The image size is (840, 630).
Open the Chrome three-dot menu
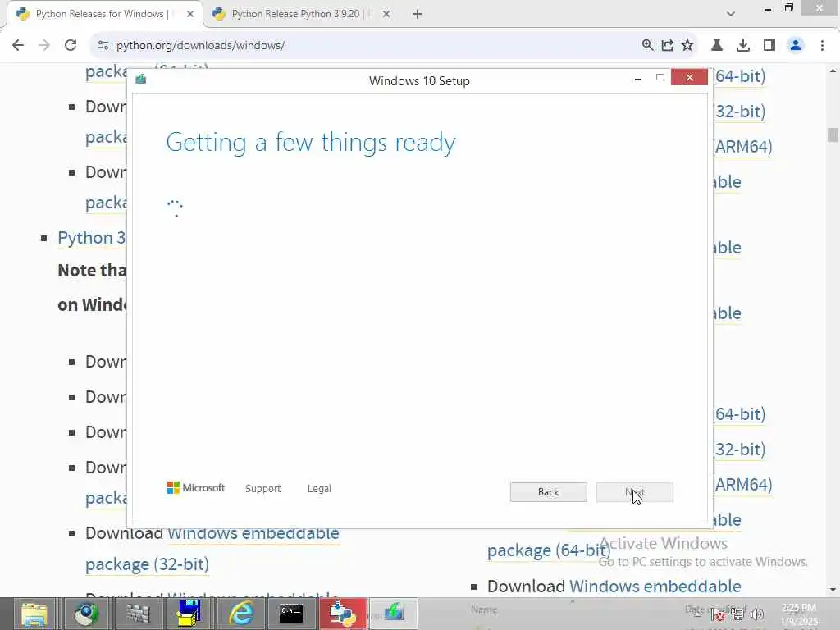click(822, 46)
